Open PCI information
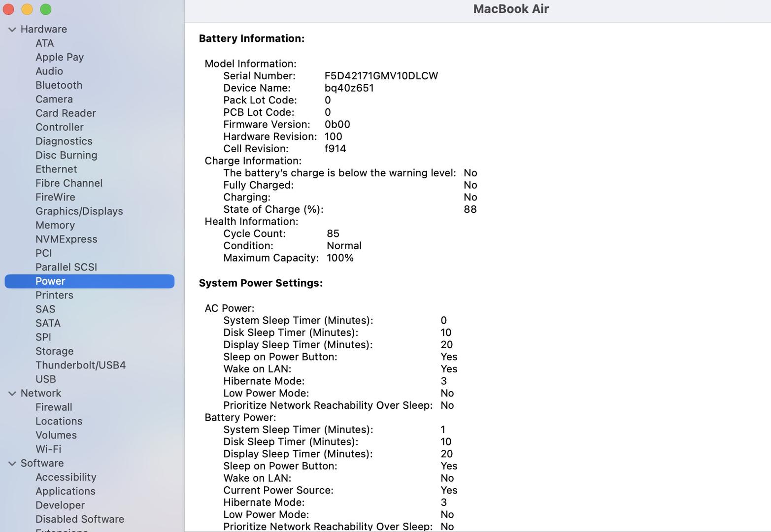 point(43,253)
